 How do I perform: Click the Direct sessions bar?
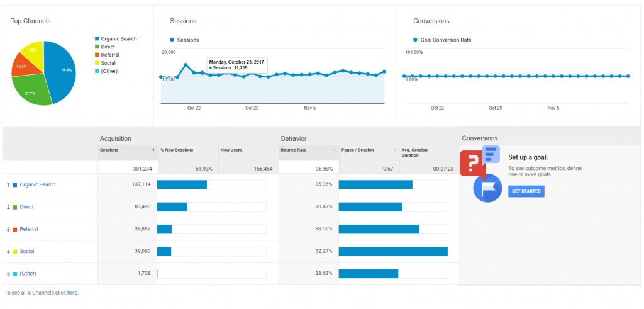pyautogui.click(x=172, y=206)
